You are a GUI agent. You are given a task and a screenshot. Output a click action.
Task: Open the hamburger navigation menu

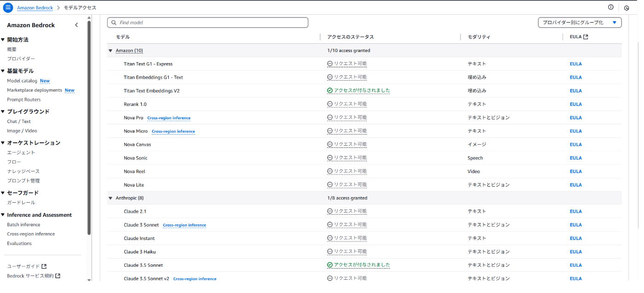8,7
